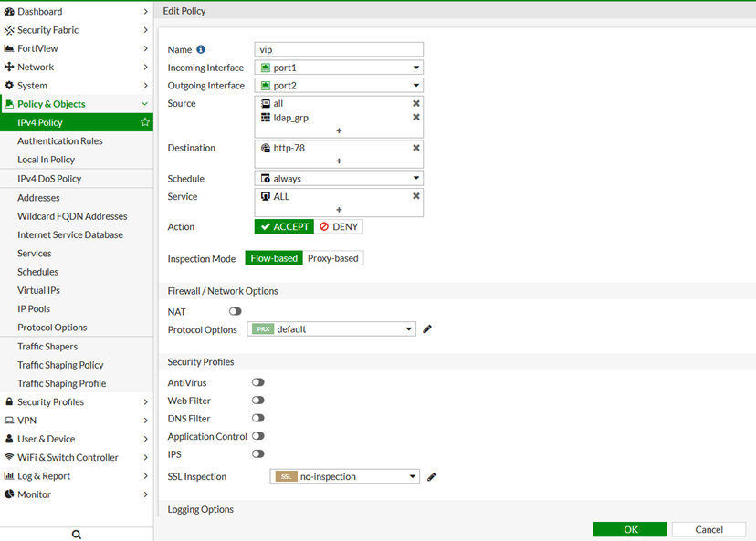Click the favorite star beside IPv4 Policy

click(144, 122)
